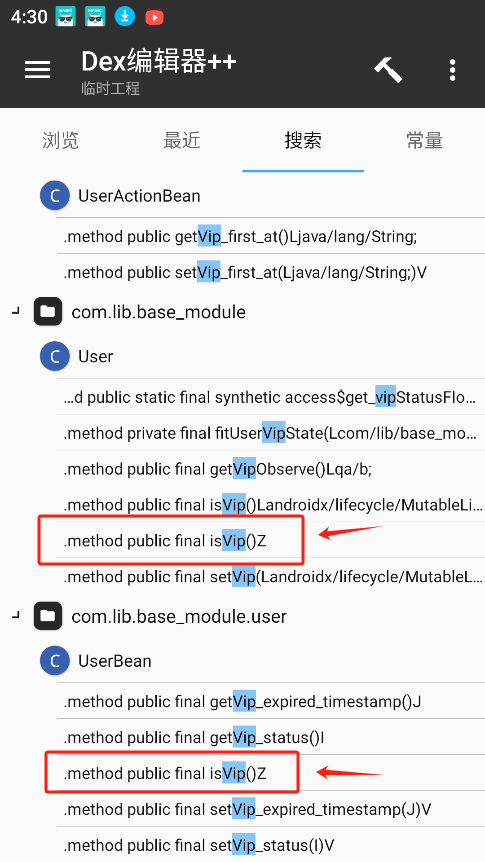Tap the hammer build icon
The height and width of the screenshot is (862, 485).
click(388, 70)
